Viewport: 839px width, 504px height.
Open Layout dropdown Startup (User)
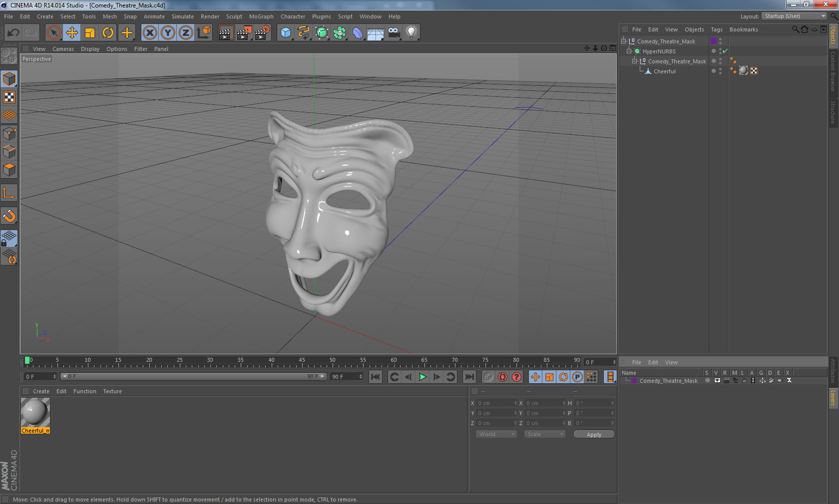pos(795,16)
